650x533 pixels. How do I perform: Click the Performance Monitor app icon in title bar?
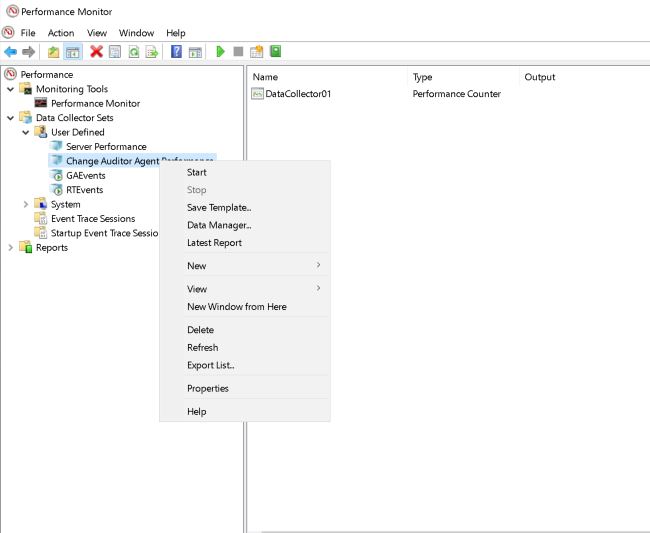click(12, 11)
